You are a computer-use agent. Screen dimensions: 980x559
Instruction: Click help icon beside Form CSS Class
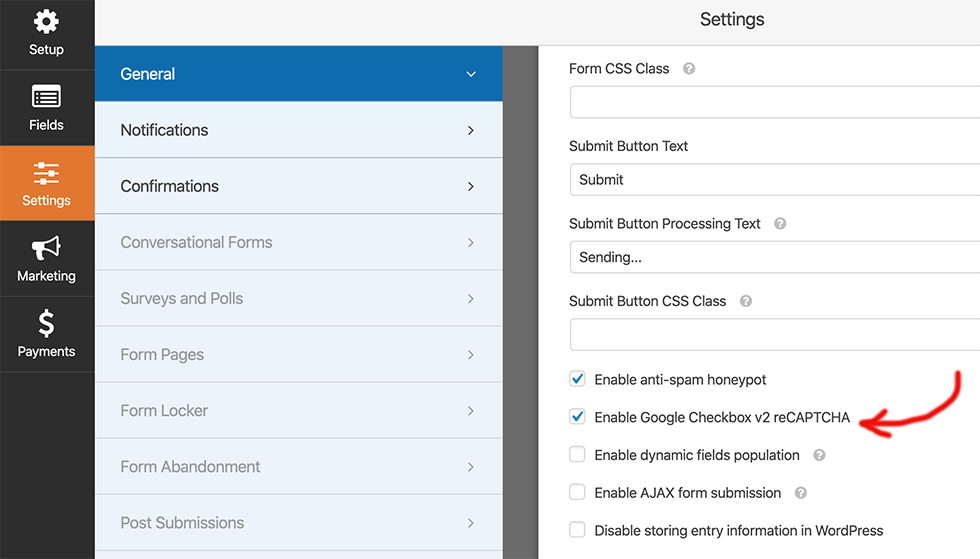689,69
